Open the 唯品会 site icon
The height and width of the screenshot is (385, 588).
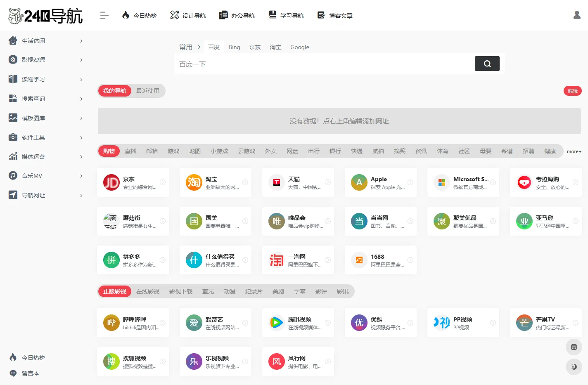coord(276,221)
